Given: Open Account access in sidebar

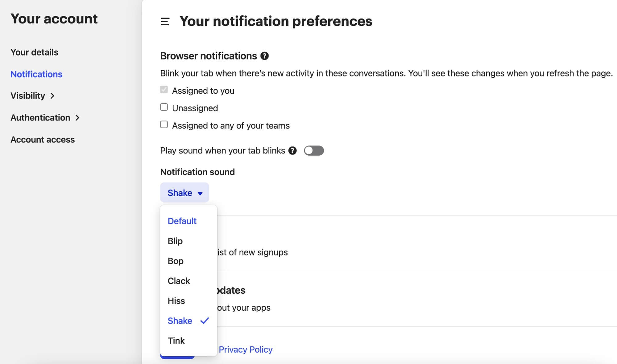Looking at the screenshot, I should click(43, 140).
